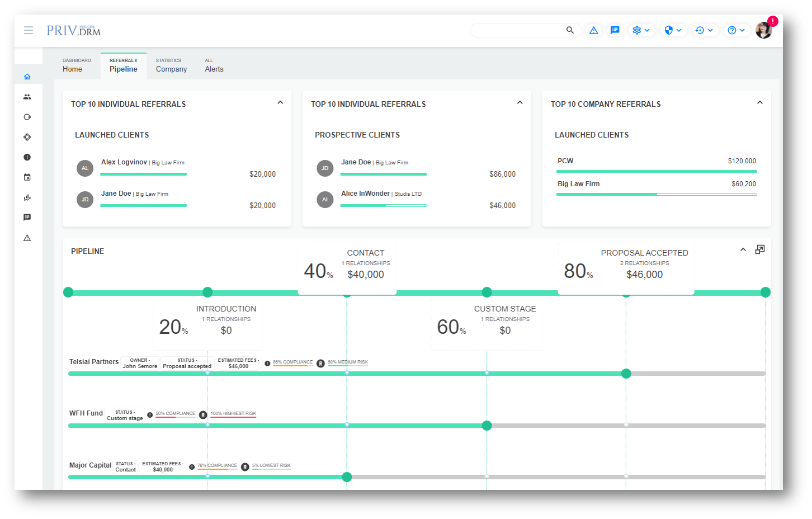Click the filled exclamation circle in sidebar
Image resolution: width=812 pixels, height=519 pixels.
tap(27, 157)
